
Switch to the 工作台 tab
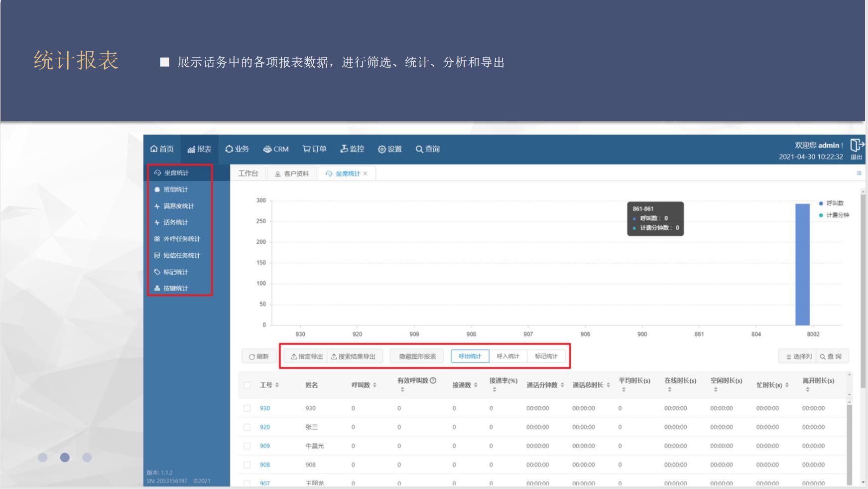[248, 173]
